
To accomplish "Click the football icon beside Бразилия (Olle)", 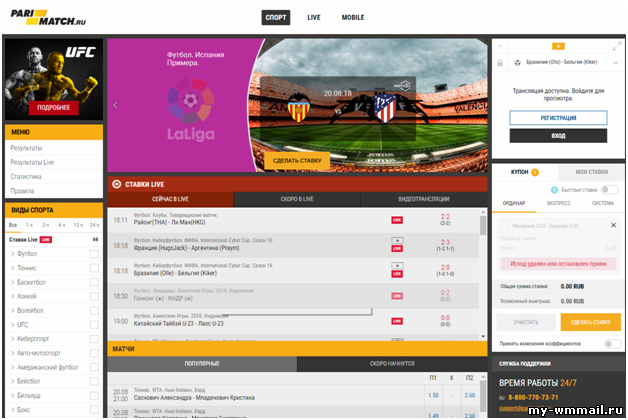I will tap(517, 63).
